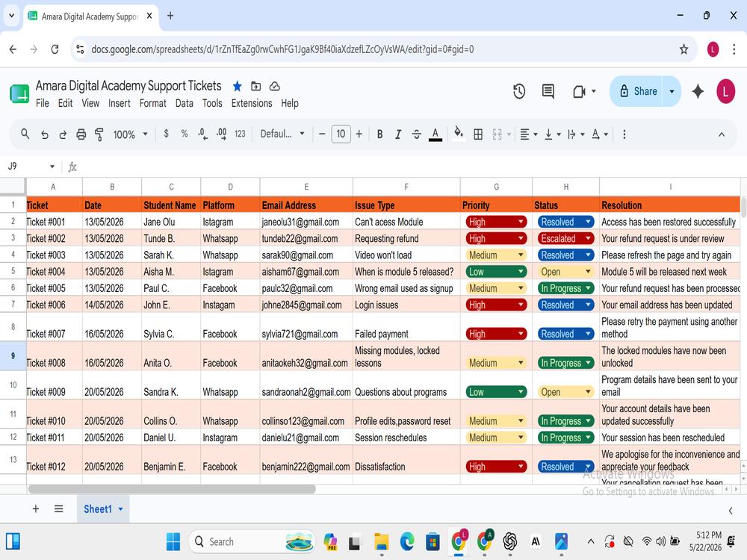Image resolution: width=747 pixels, height=560 pixels.
Task: Open the Gemini sparkle icon
Action: point(698,91)
